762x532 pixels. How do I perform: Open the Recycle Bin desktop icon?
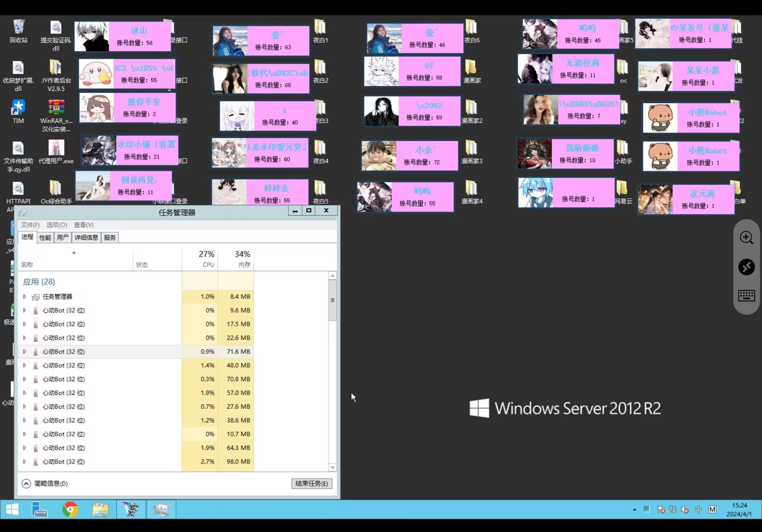pos(18,27)
